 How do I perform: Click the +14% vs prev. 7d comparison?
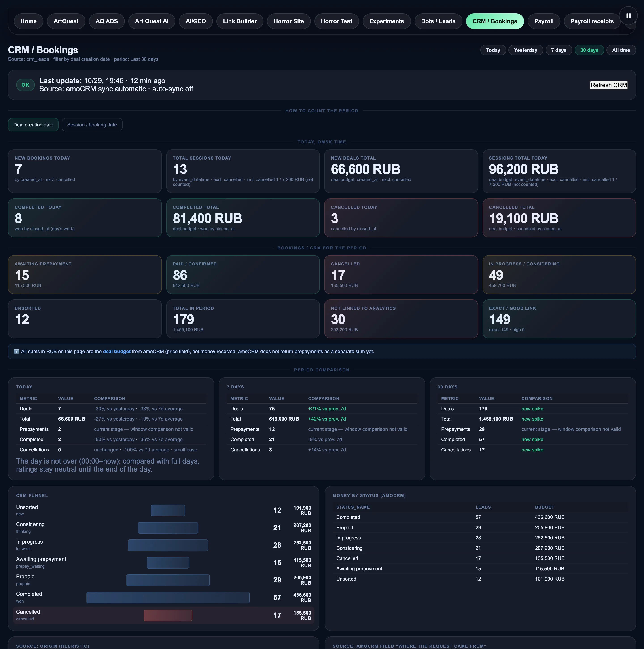coord(327,450)
